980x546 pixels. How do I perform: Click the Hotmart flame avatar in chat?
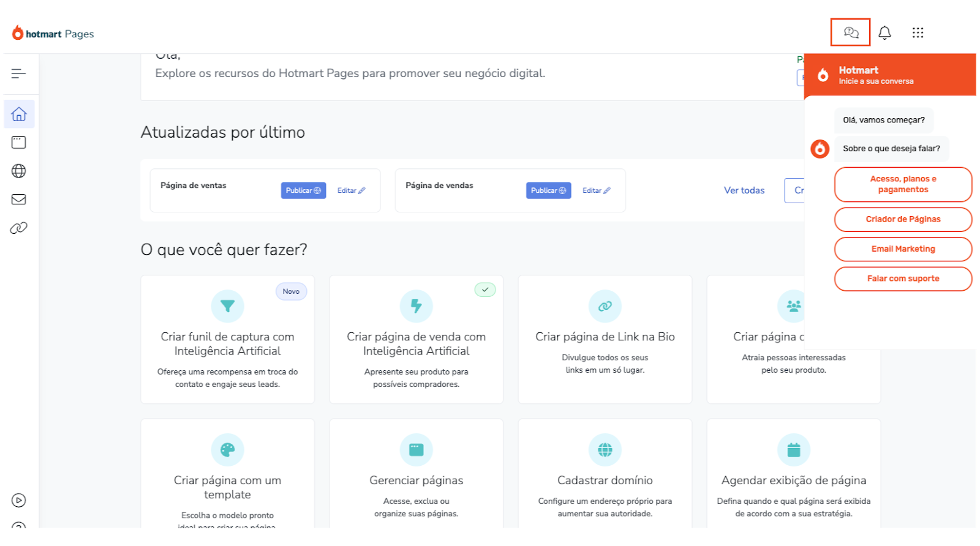pos(820,149)
